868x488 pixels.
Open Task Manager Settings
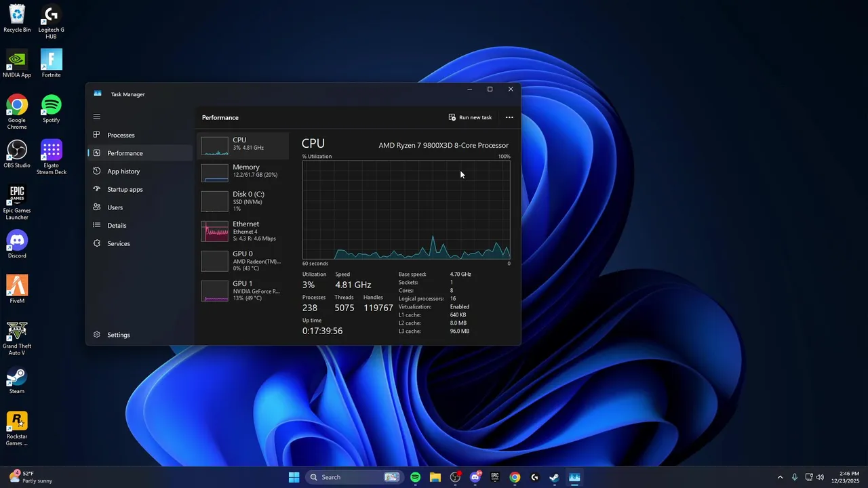[x=140, y=335]
